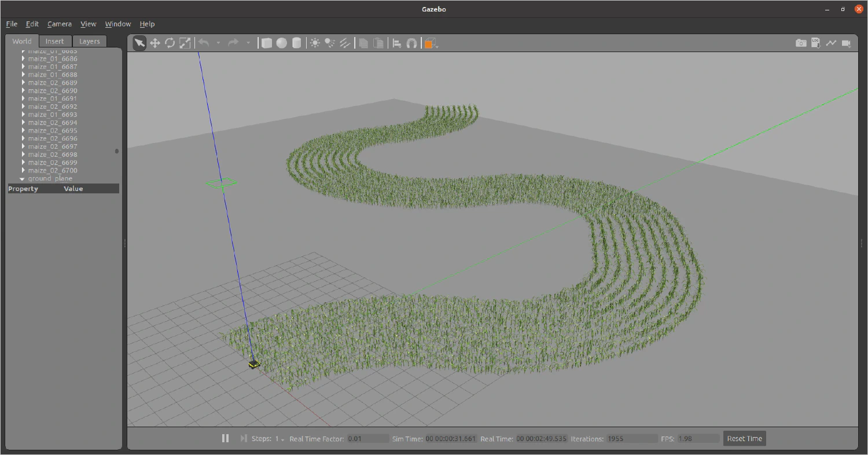Select the translate mode tool
Screen dimensions: 868x455
155,43
